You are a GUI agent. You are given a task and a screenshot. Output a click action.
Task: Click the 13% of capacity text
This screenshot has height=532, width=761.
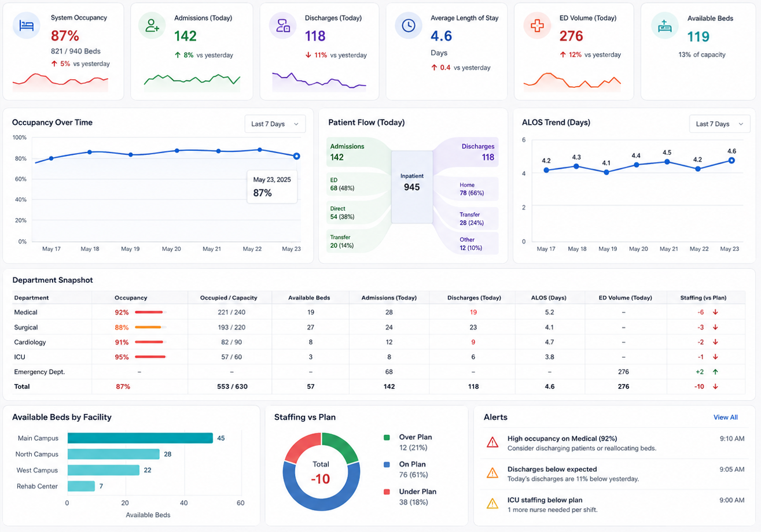702,55
